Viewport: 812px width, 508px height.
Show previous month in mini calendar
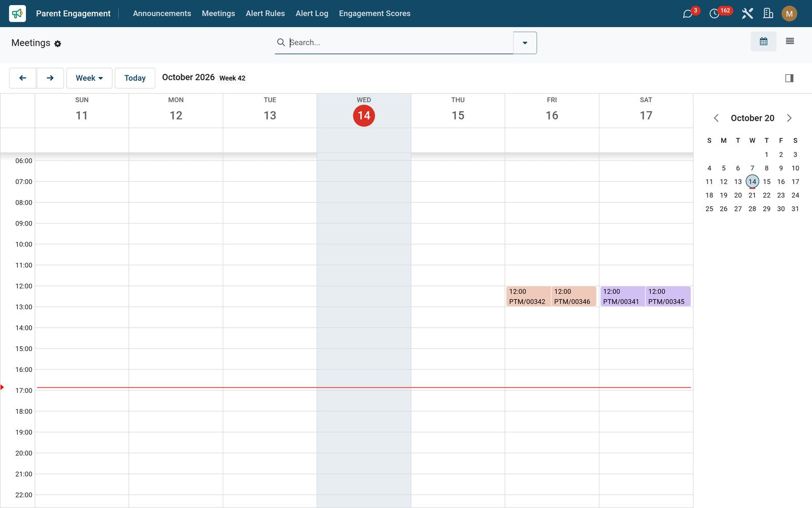click(x=716, y=118)
